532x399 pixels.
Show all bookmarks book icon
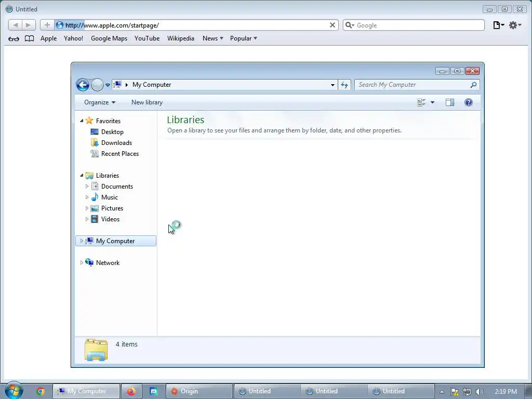[30, 38]
